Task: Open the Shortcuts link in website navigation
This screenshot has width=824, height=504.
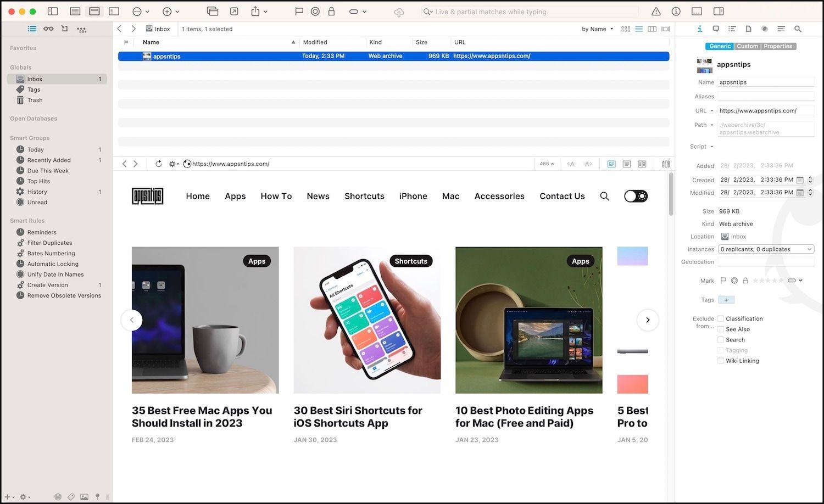Action: click(x=364, y=196)
